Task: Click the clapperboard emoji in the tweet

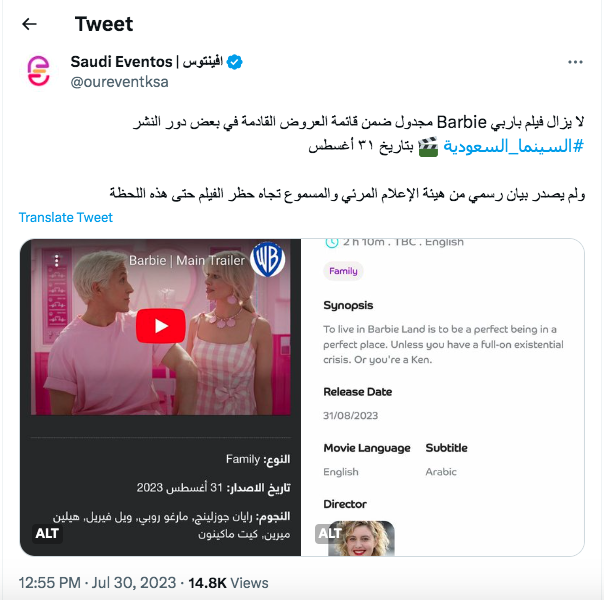Action: click(428, 147)
